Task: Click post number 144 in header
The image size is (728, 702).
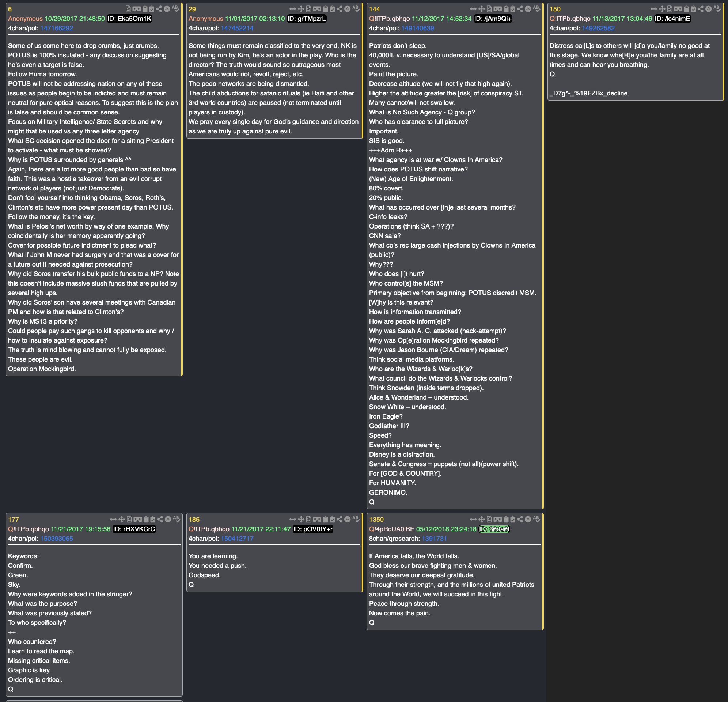Action: (x=374, y=9)
